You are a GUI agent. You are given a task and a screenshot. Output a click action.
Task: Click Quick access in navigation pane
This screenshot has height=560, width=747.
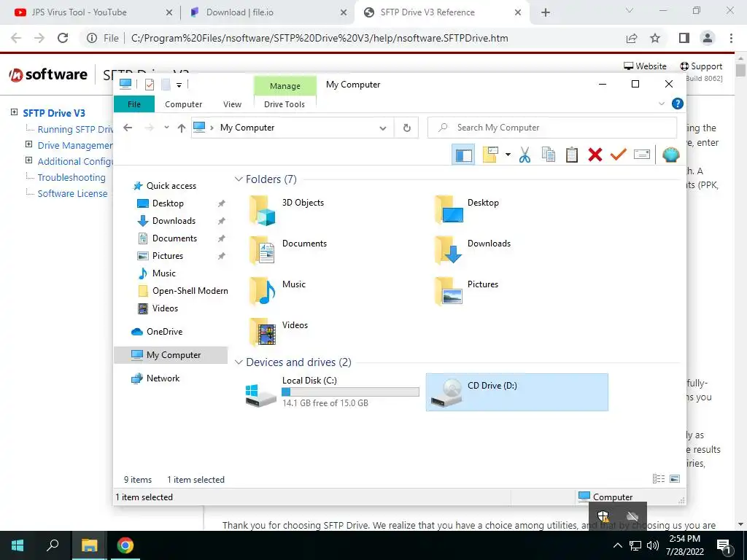click(171, 186)
